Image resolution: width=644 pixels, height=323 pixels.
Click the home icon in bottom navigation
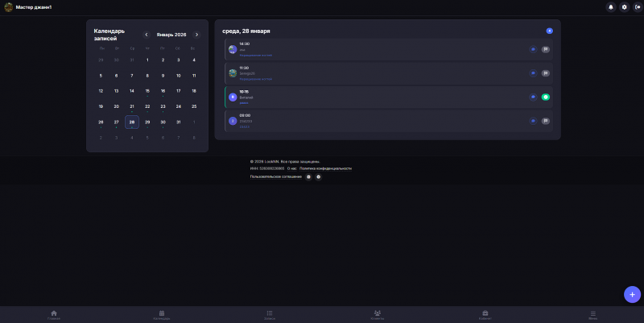coord(54,315)
